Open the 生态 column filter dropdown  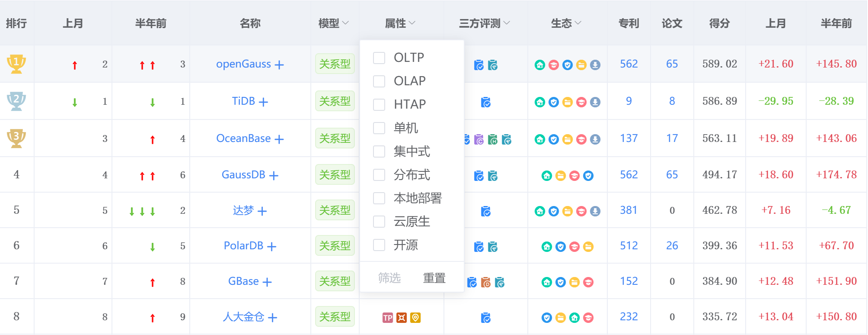pyautogui.click(x=578, y=23)
